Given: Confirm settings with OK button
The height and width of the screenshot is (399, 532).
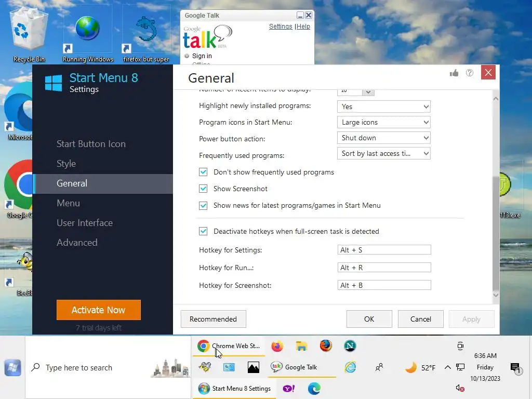Looking at the screenshot, I should [369, 319].
